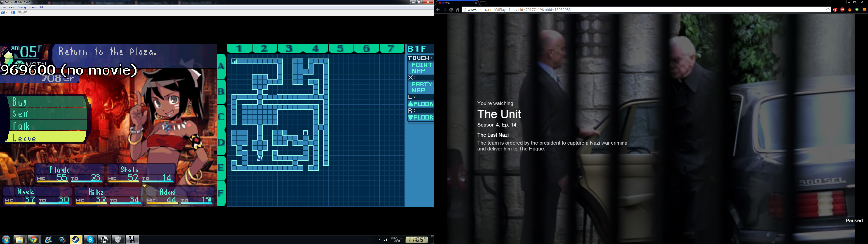Click the first party member's status panel
Screen dimensions: 868x244
pos(70,174)
